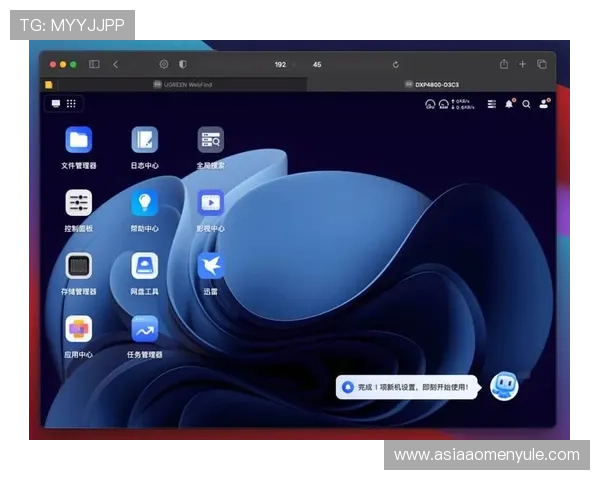This screenshot has height=480, width=600.
Task: Open the user account menu
Action: click(544, 104)
